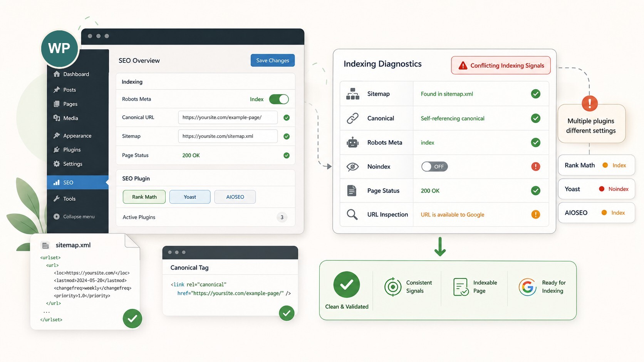Screen dimensions: 644x362
Task: Open the Pages menu item
Action: pos(78,104)
